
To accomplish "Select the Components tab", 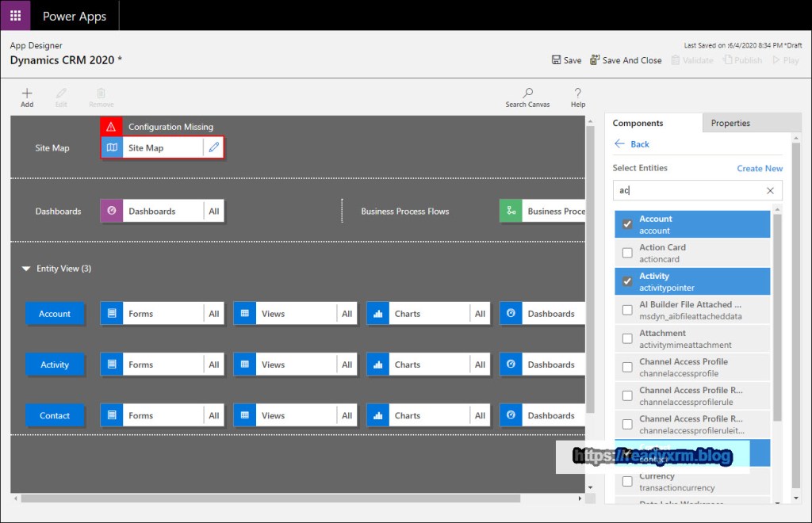I will pos(638,123).
